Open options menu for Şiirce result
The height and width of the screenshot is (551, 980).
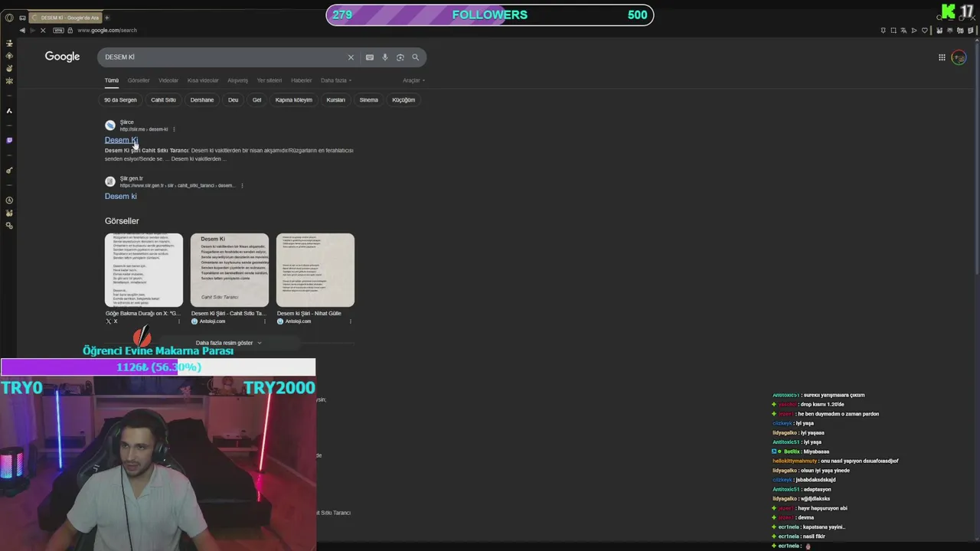coord(174,129)
